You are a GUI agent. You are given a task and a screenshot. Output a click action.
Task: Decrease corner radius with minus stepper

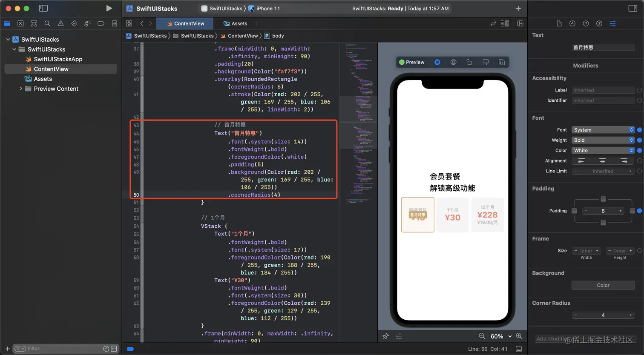576,315
